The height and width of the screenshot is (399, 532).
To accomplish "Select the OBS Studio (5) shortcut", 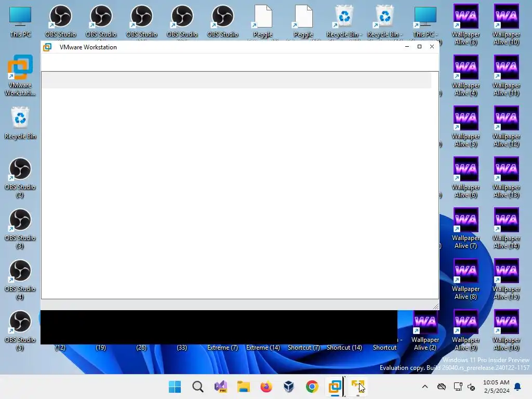I will click(20, 330).
